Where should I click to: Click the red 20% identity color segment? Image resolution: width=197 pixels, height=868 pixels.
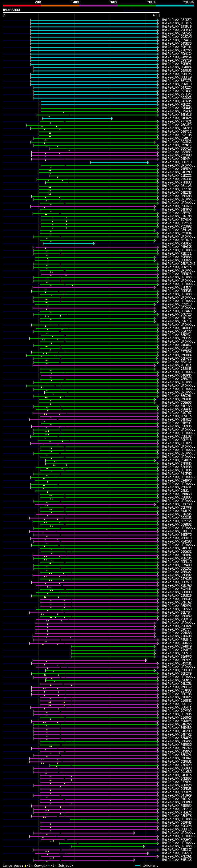pyautogui.click(x=22, y=6)
